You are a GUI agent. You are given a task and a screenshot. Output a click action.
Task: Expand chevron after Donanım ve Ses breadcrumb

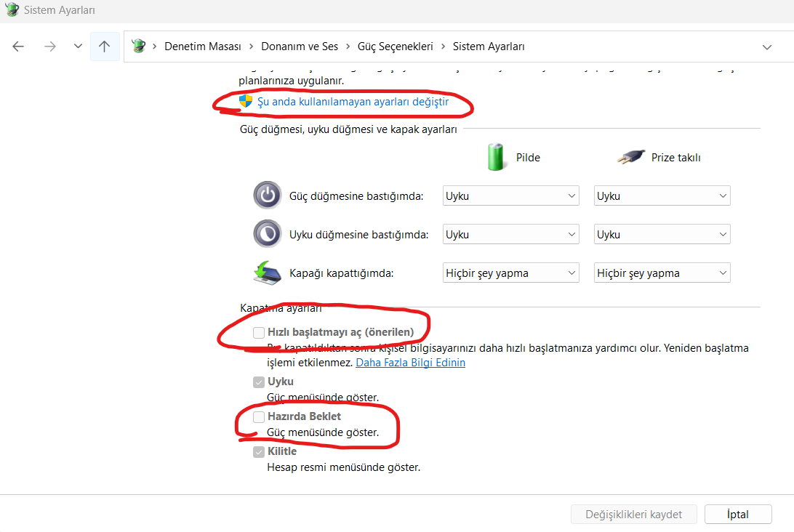[x=348, y=47]
